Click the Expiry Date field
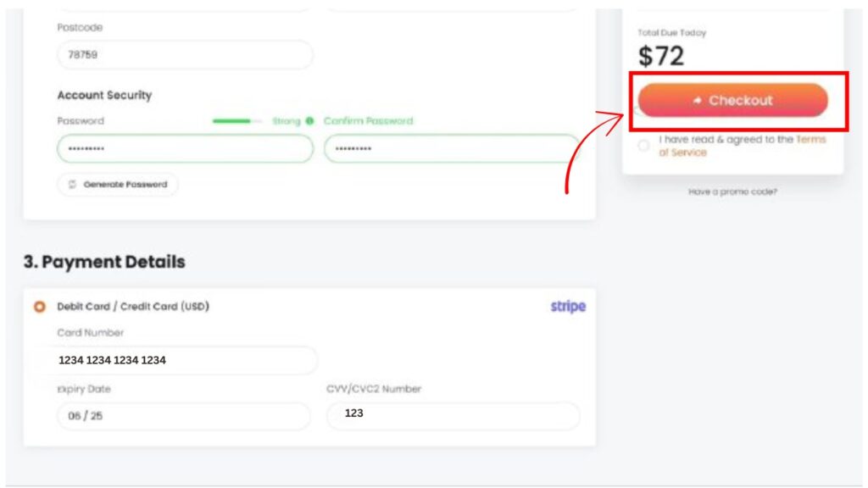 point(184,416)
